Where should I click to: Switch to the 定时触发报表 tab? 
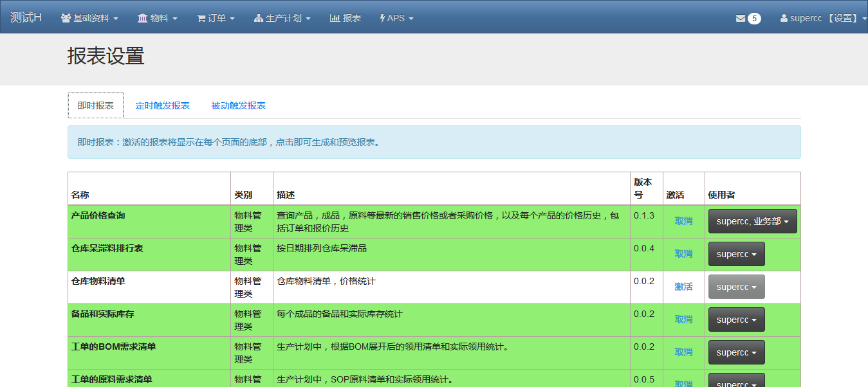pos(162,105)
